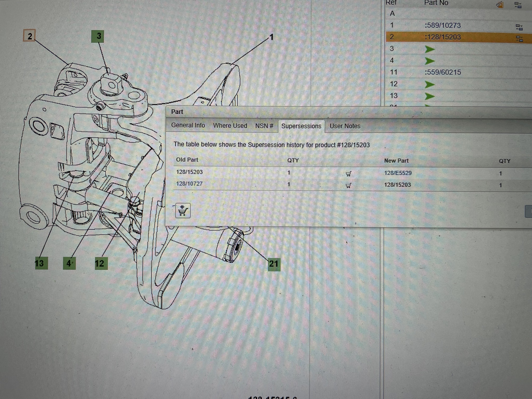Select callout 13 on the diagram
The image size is (532, 399).
click(x=41, y=263)
